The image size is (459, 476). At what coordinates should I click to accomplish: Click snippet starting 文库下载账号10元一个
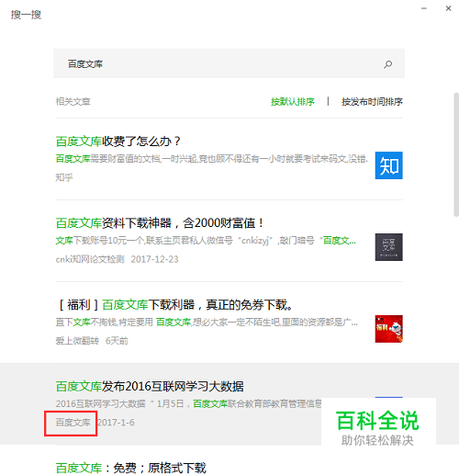(x=206, y=241)
